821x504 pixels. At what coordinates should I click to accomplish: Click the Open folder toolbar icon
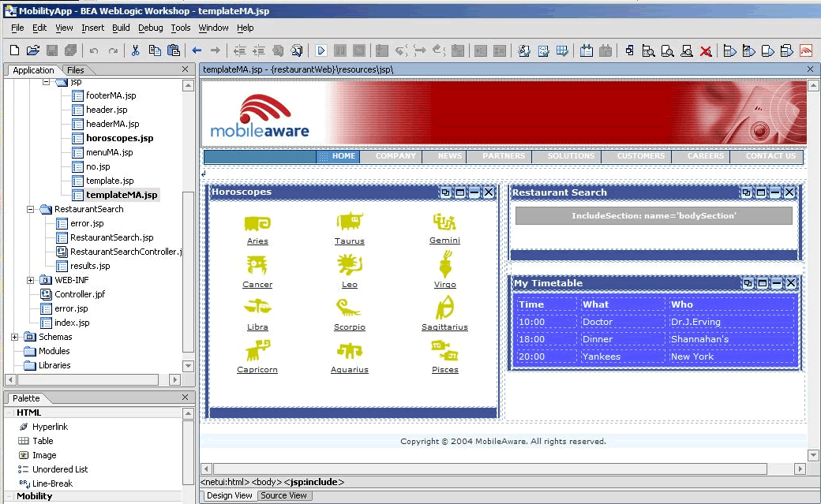tap(33, 50)
